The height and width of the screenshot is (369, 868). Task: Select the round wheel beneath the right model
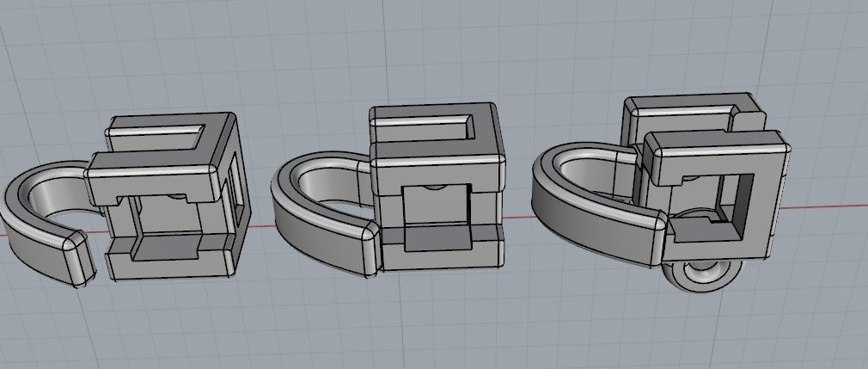[700, 275]
